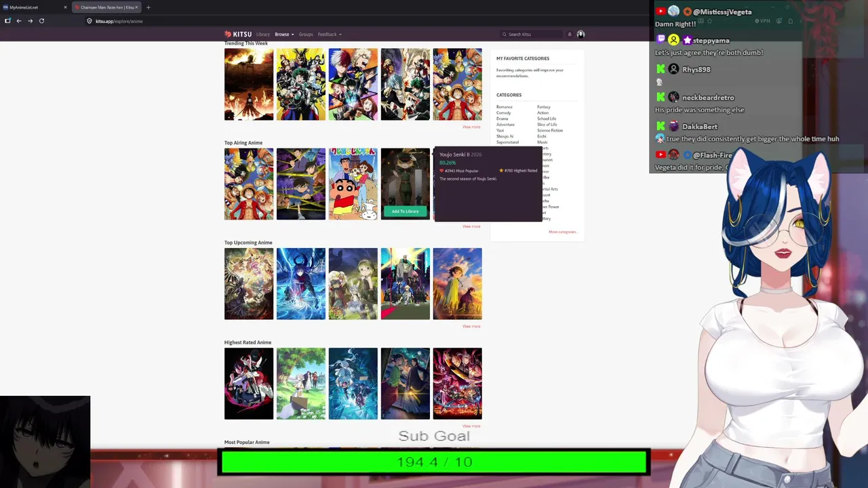Screen dimensions: 868x488
Task: Select the Romance category
Action: tap(505, 107)
